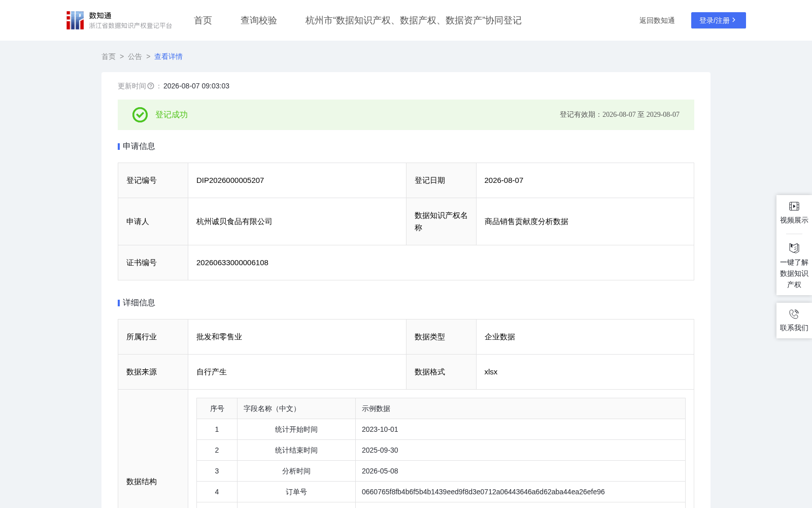Click 数据结构 row label
The width and height of the screenshot is (812, 508).
[142, 482]
